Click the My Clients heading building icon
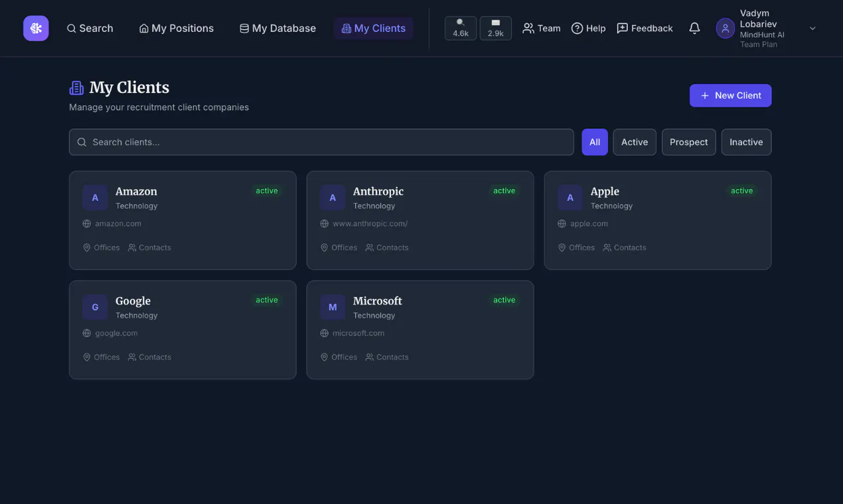 pyautogui.click(x=76, y=88)
